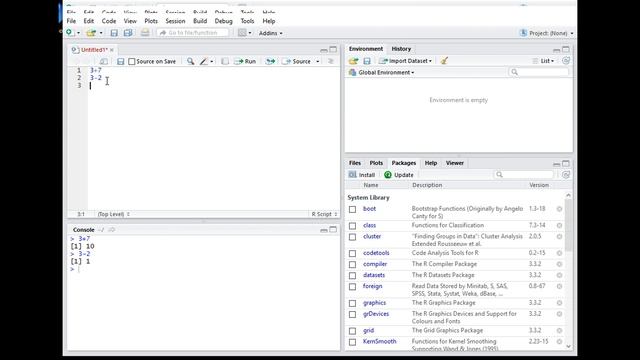Check the foreign package checkbox

352,287
